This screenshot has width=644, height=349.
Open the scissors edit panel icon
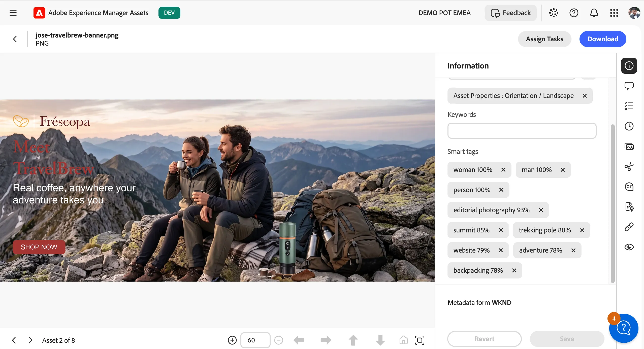point(629,166)
